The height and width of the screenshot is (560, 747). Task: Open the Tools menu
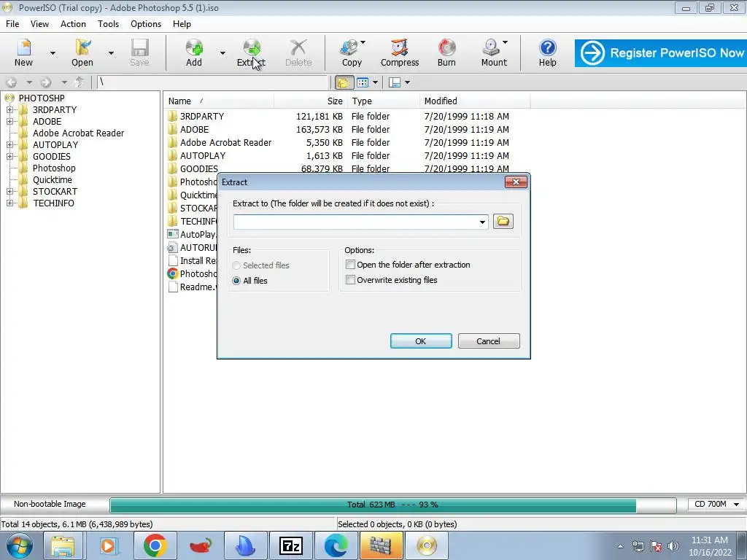tap(108, 24)
